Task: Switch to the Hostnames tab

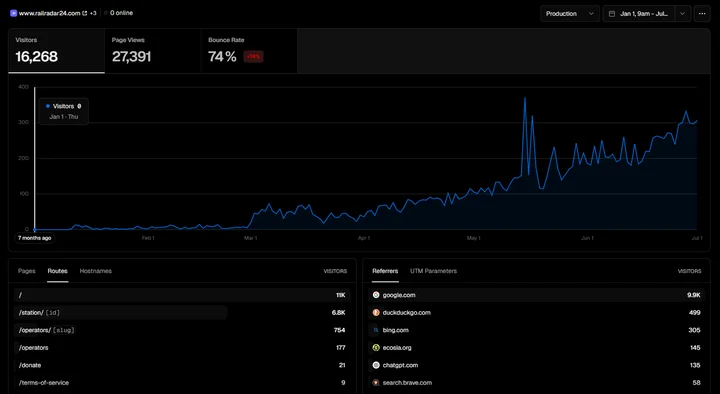Action: point(96,271)
